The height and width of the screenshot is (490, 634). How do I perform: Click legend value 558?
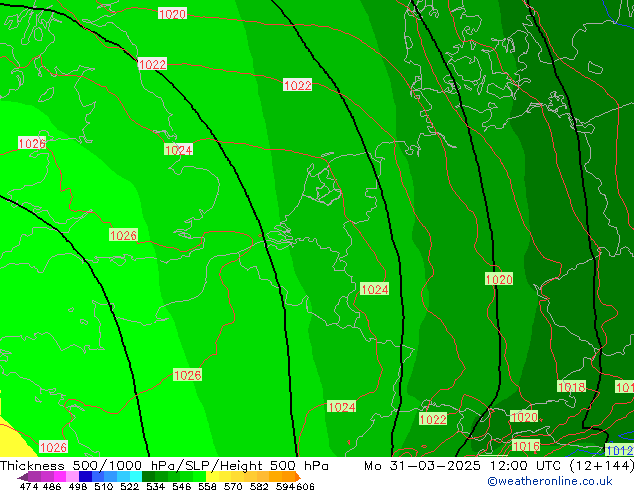(207, 486)
